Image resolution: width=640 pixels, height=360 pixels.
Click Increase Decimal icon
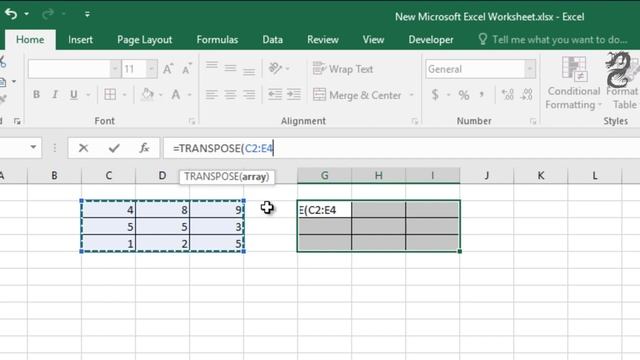point(508,95)
